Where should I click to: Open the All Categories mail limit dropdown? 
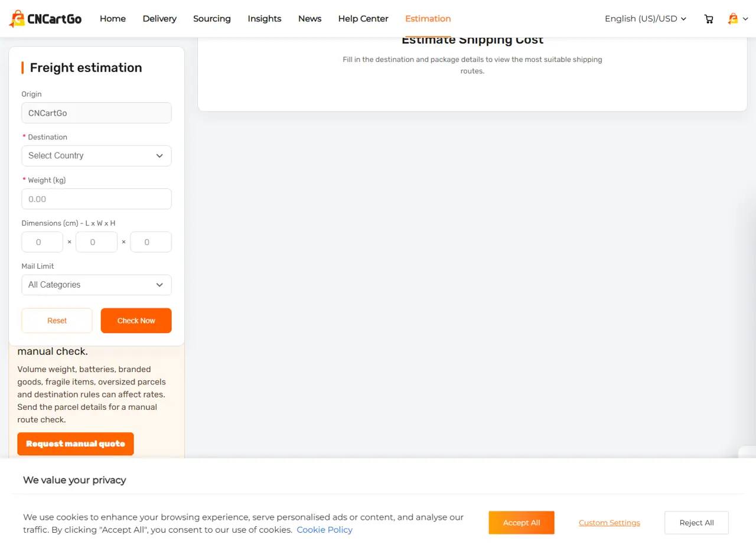(96, 285)
